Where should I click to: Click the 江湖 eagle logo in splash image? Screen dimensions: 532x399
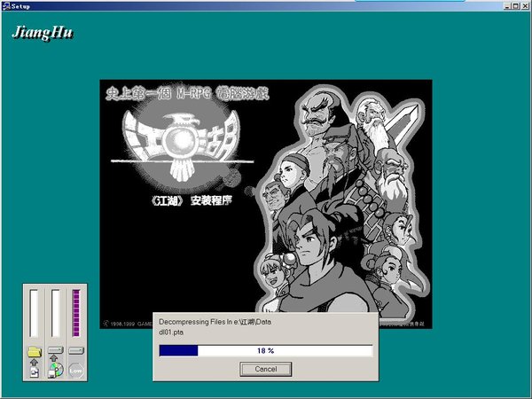[182, 146]
